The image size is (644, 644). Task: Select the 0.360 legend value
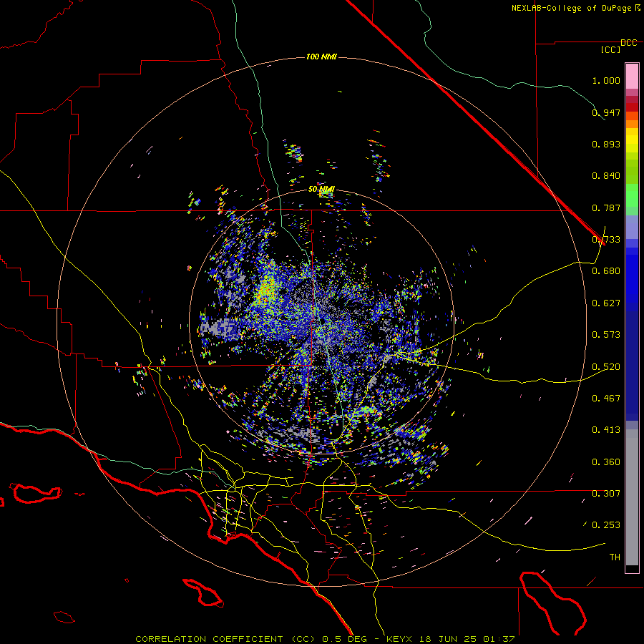tap(606, 462)
